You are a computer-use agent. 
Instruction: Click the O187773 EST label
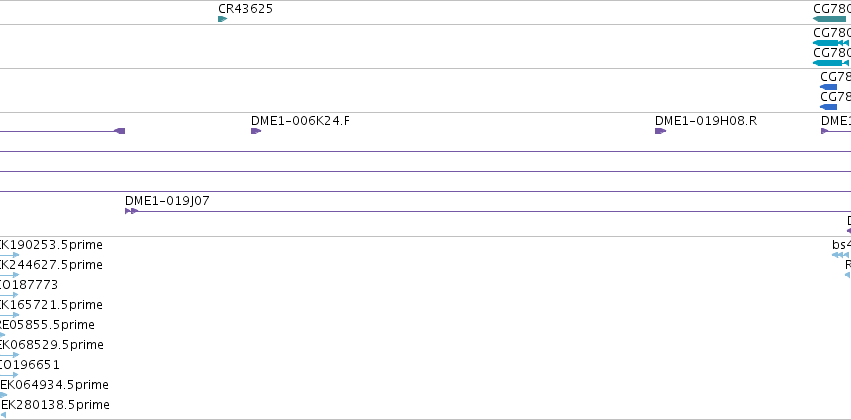[29, 285]
